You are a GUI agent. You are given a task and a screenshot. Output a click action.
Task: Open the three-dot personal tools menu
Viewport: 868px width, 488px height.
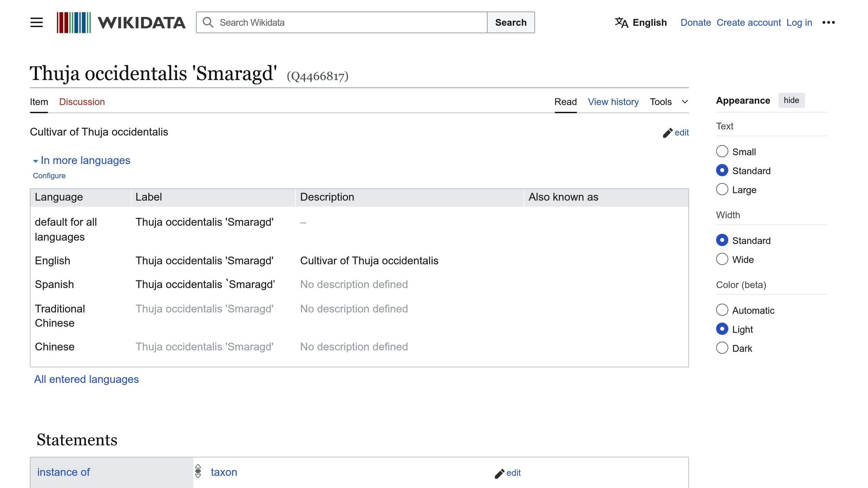[x=829, y=22]
